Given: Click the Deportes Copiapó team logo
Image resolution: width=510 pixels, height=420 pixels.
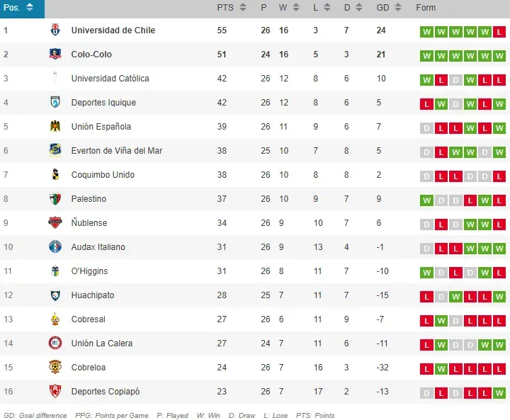Looking at the screenshot, I should coord(55,392).
